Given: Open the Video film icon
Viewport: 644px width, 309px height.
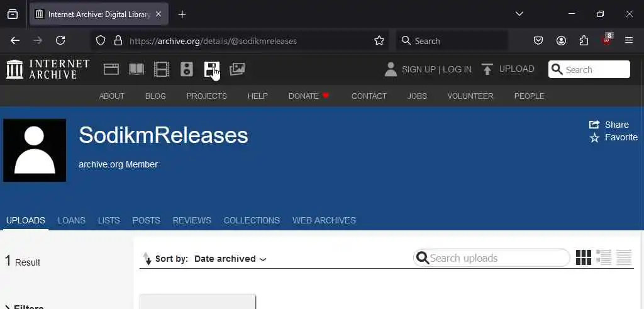Looking at the screenshot, I should point(162,69).
